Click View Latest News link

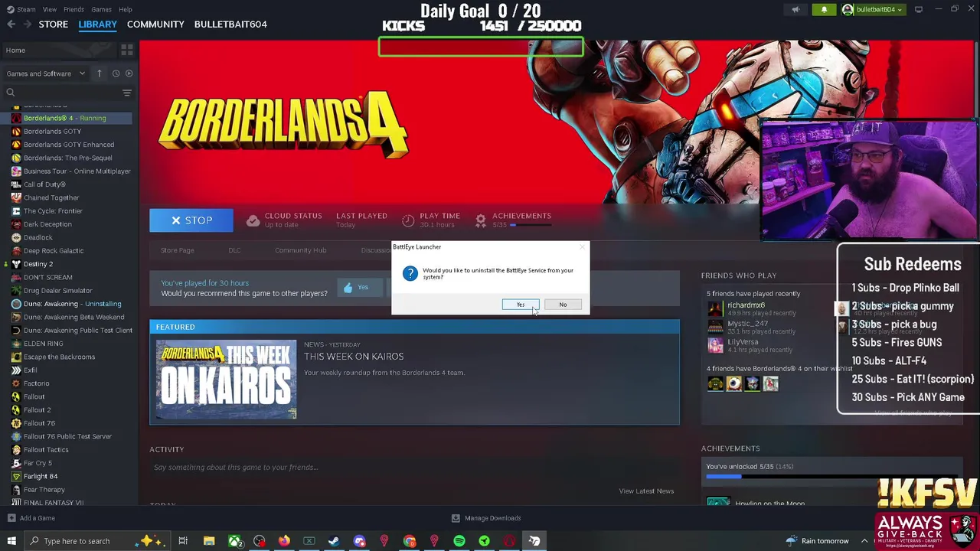click(646, 491)
